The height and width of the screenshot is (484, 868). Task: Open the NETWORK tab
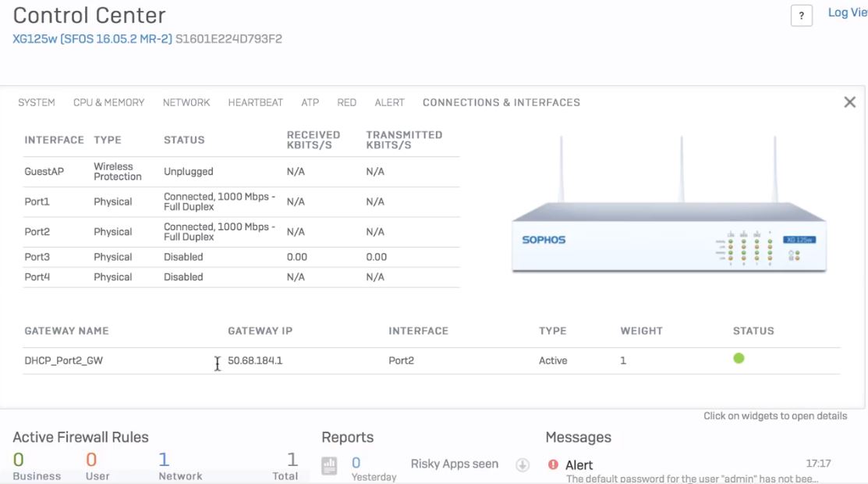pyautogui.click(x=186, y=102)
